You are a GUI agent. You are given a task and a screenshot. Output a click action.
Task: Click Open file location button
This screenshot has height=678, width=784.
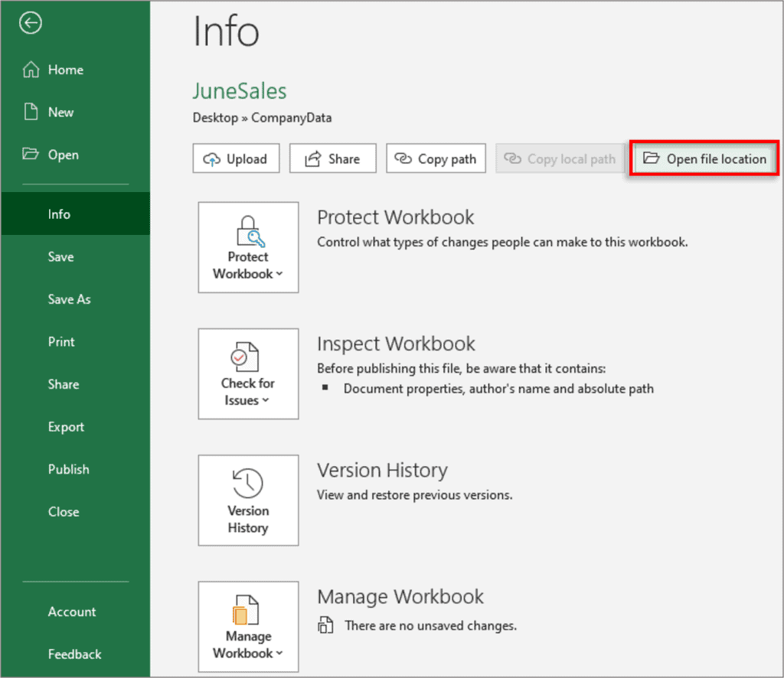[x=704, y=159]
